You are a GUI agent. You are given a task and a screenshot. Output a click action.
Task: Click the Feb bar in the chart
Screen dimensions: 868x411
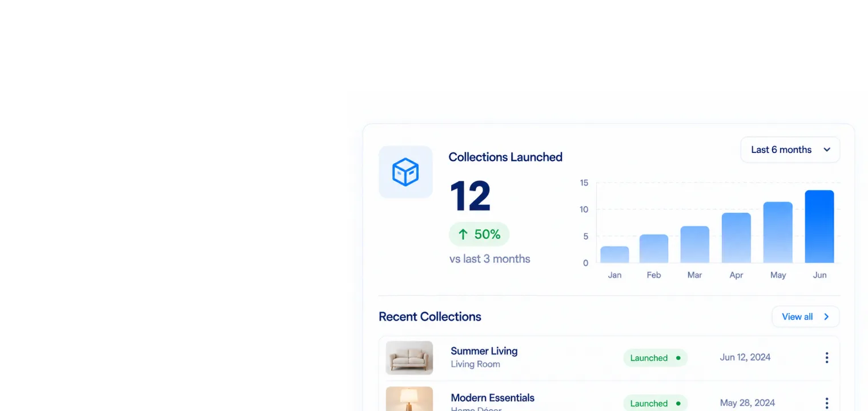tap(654, 249)
